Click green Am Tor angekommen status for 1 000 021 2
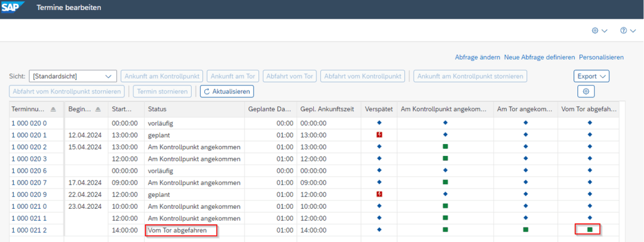The height and width of the screenshot is (242, 644). pyautogui.click(x=525, y=229)
